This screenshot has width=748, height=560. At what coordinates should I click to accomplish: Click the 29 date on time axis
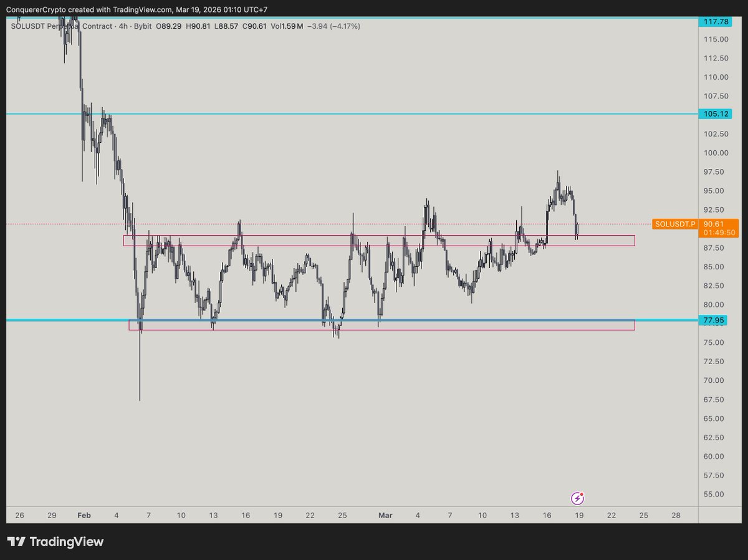(52, 515)
